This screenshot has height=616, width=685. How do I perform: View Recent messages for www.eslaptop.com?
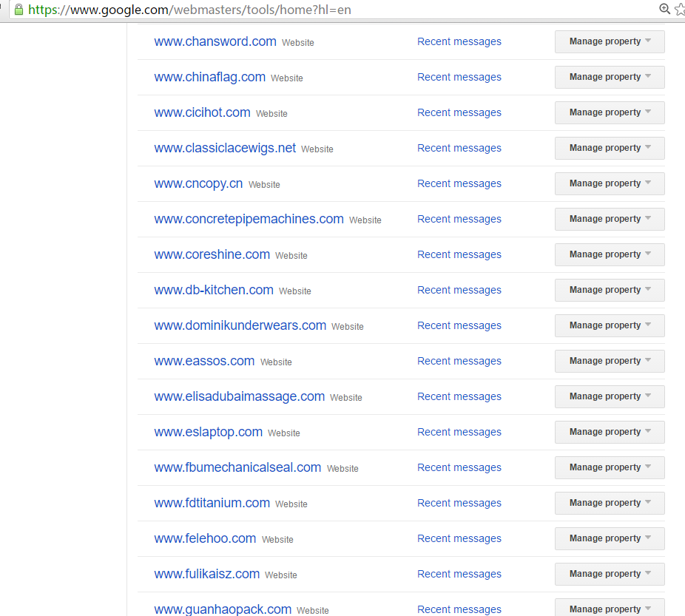coord(459,432)
